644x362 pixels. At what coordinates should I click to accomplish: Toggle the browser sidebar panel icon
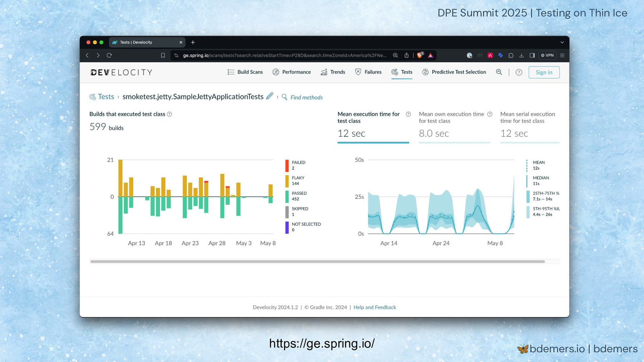532,56
